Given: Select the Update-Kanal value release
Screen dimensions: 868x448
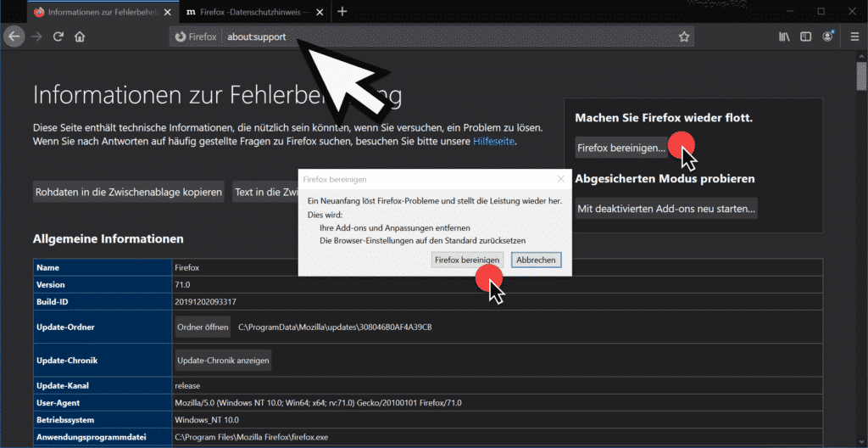Looking at the screenshot, I should 187,385.
